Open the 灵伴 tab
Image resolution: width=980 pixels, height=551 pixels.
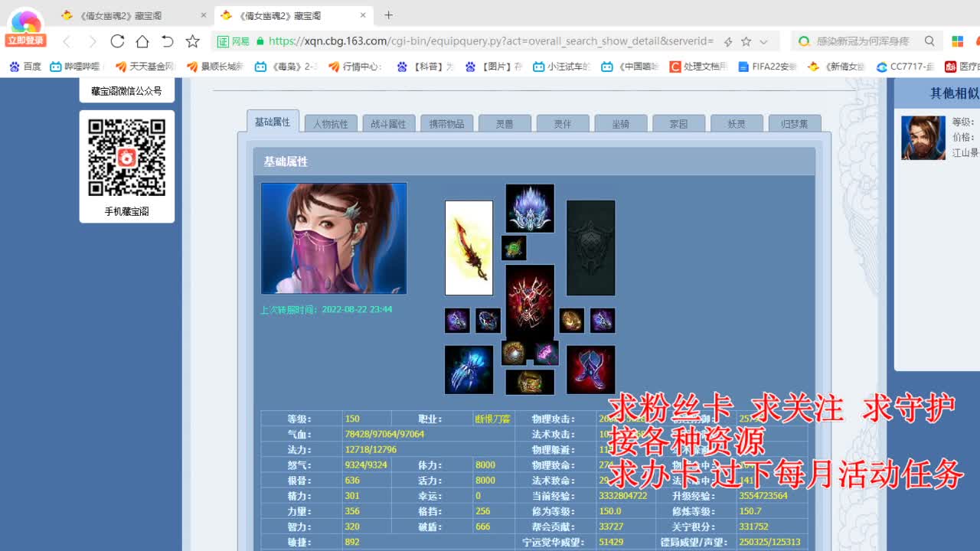563,123
